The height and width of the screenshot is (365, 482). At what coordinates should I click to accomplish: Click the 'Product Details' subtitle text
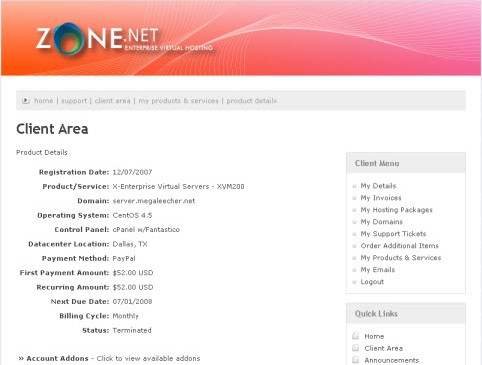coord(42,152)
